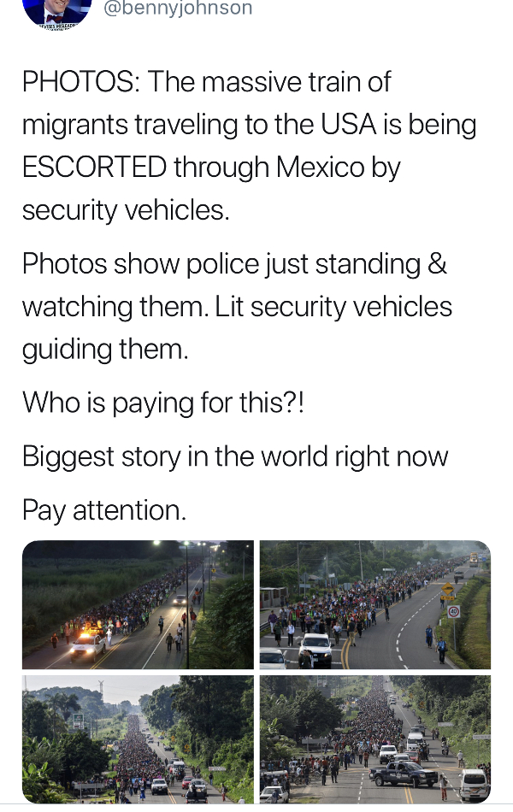Screen dimensions: 513x812
Task: Open the bottom-left tree-lined crowd photo
Action: point(138,739)
